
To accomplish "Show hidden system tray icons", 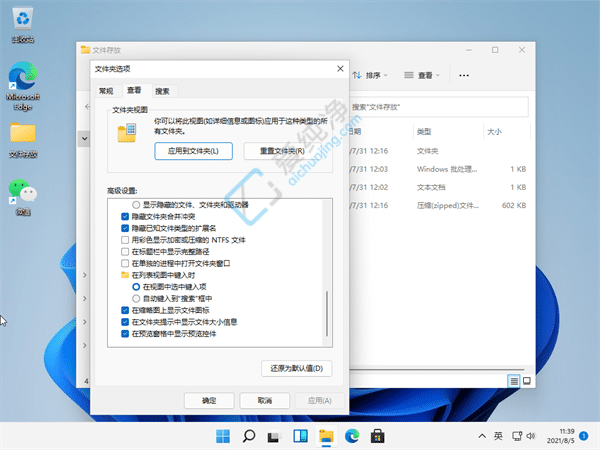I will [x=482, y=436].
